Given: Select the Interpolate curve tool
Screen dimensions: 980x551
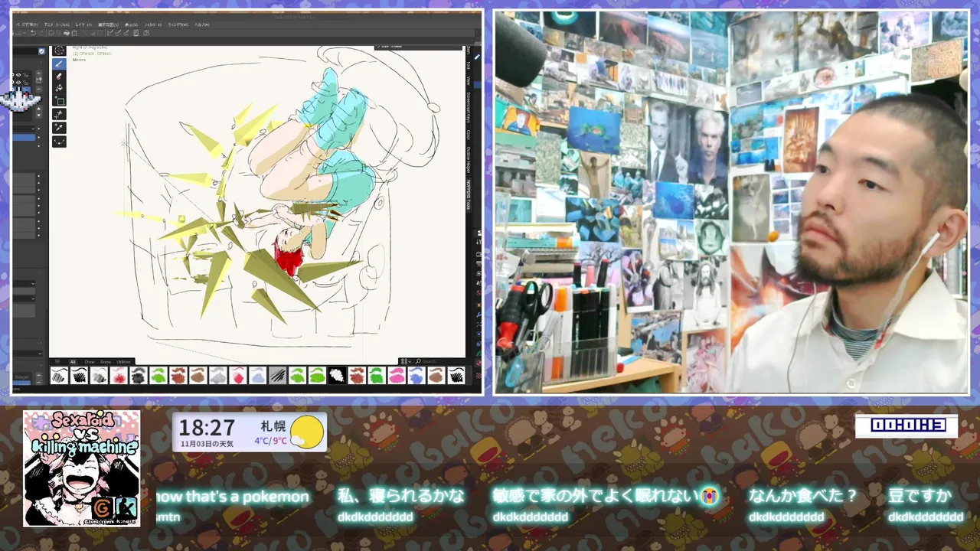Looking at the screenshot, I should (x=59, y=142).
